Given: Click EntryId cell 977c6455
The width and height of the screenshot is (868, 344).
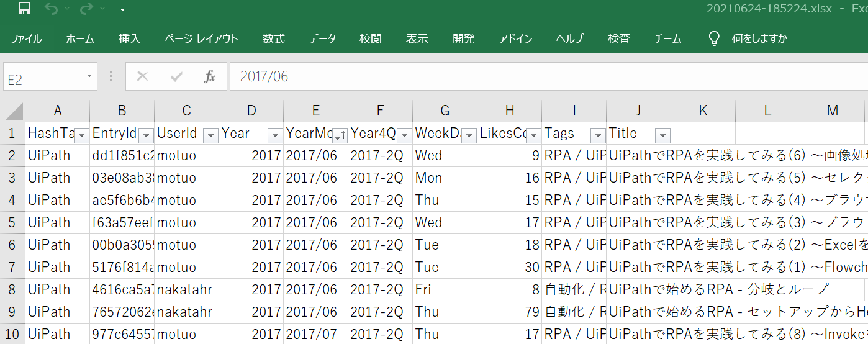Looking at the screenshot, I should [x=122, y=334].
